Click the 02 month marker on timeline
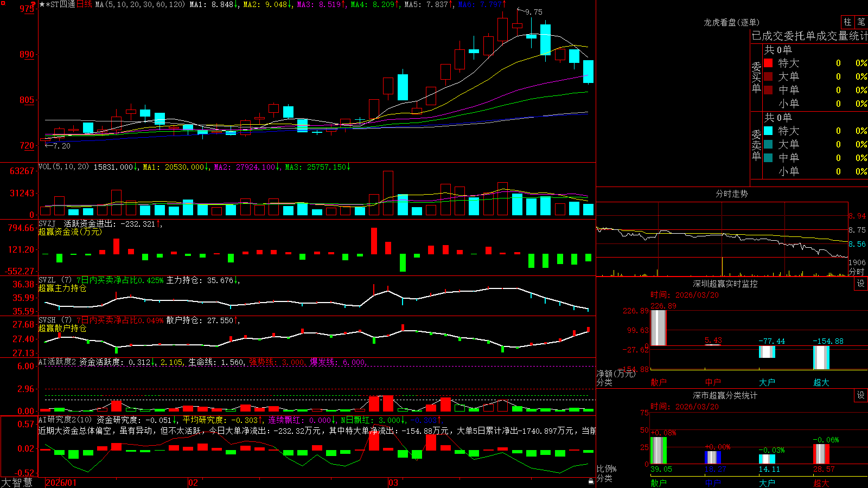 point(193,483)
